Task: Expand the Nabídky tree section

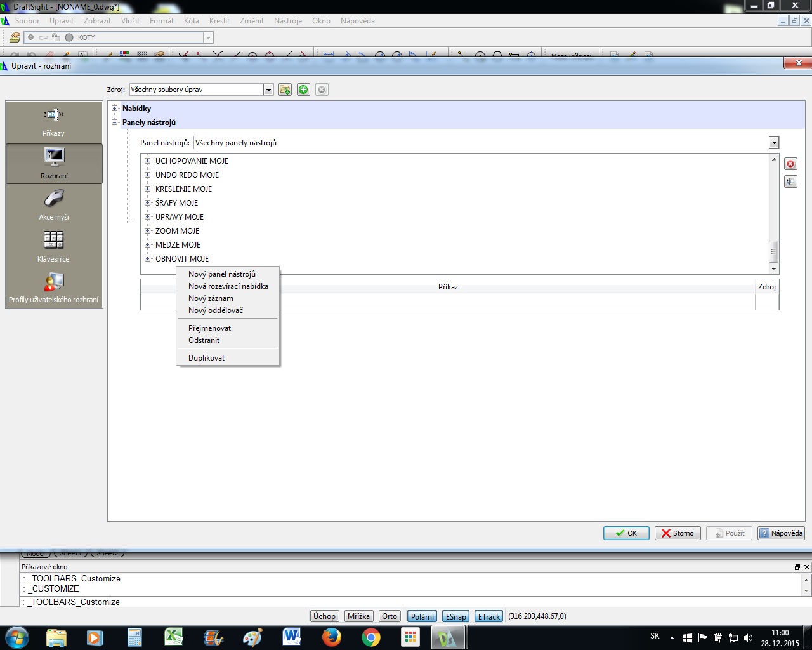Action: click(115, 109)
